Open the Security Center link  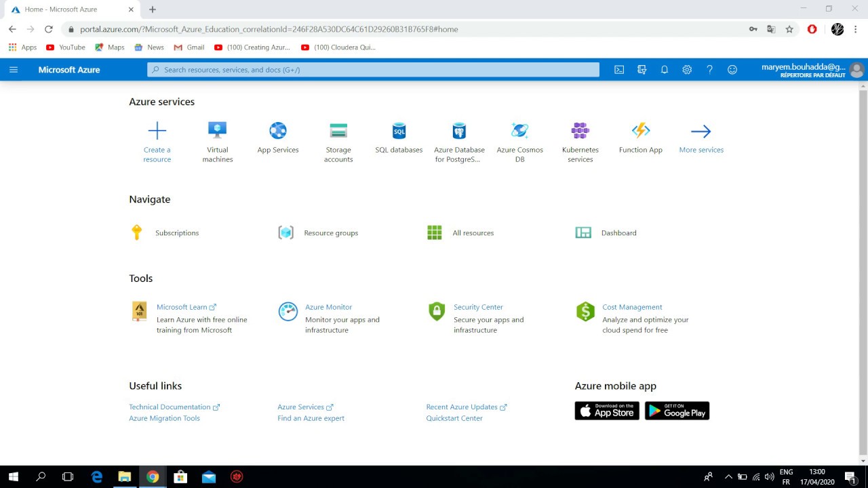(x=478, y=307)
